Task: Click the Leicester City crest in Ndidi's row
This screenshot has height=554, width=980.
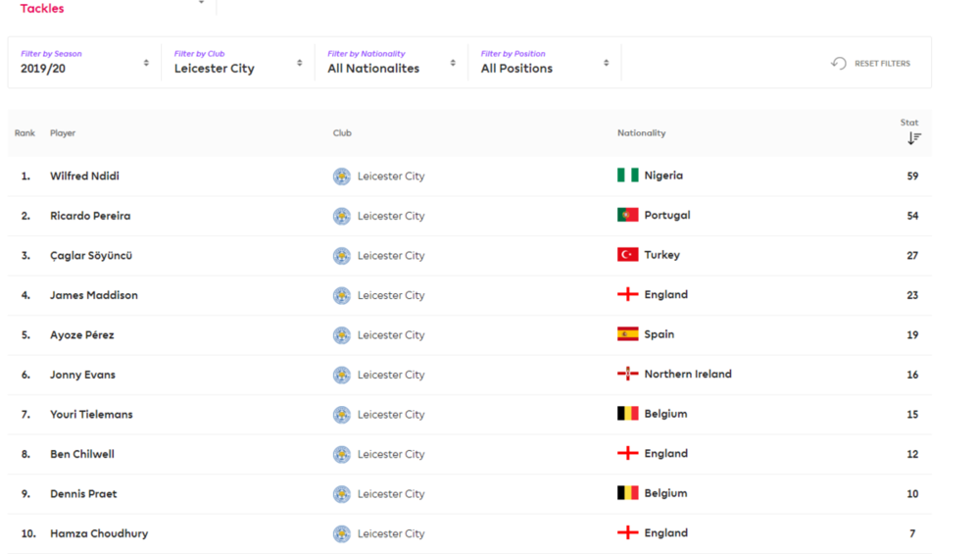Action: pos(342,176)
